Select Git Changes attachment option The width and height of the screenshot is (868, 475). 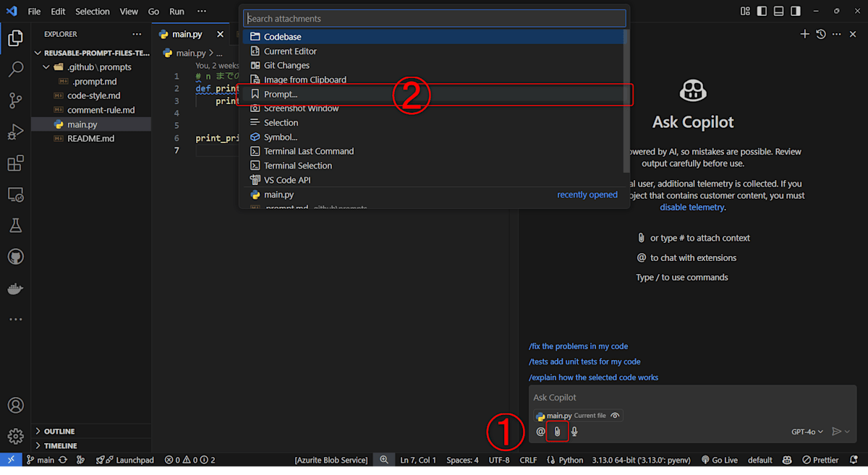click(x=434, y=66)
